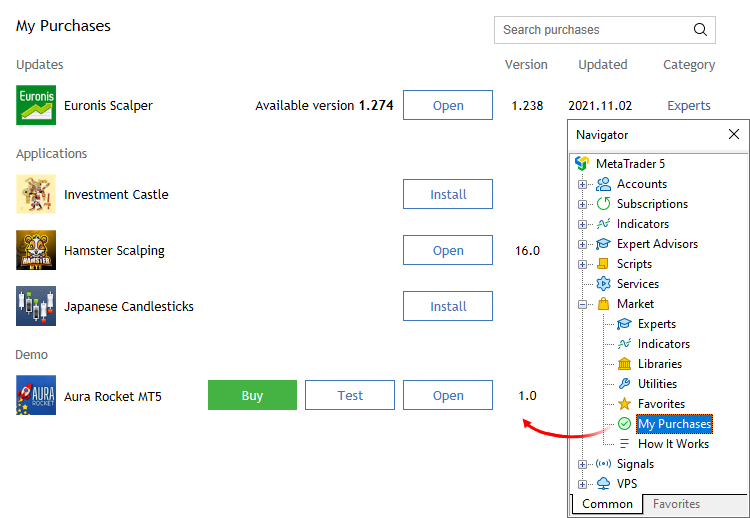Click the top-level Indicators chart icon
Image resolution: width=750 pixels, height=518 pixels.
pos(603,224)
